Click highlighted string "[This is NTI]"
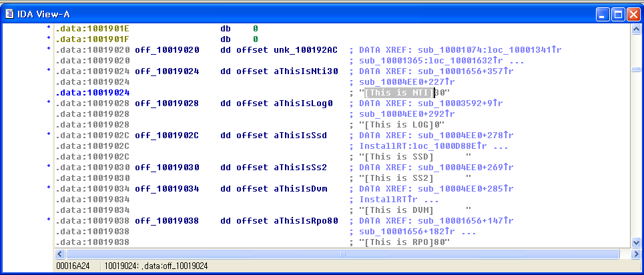The height and width of the screenshot is (275, 644). tap(399, 93)
